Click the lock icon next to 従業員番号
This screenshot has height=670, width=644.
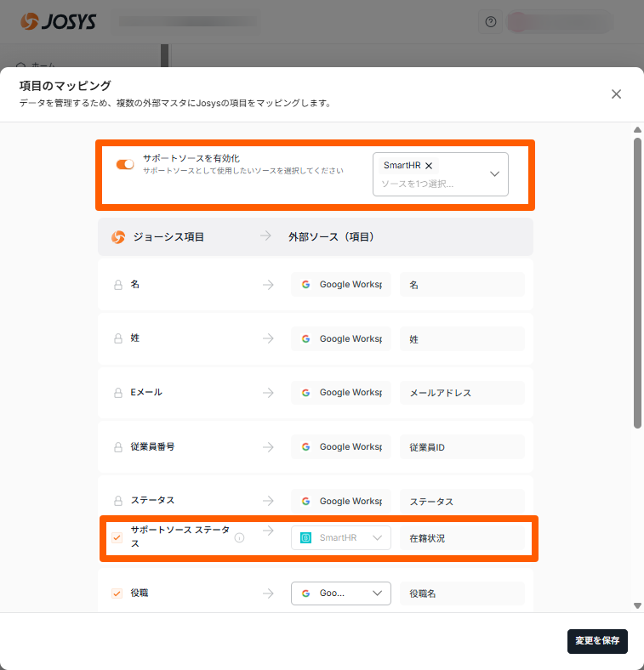(x=118, y=447)
